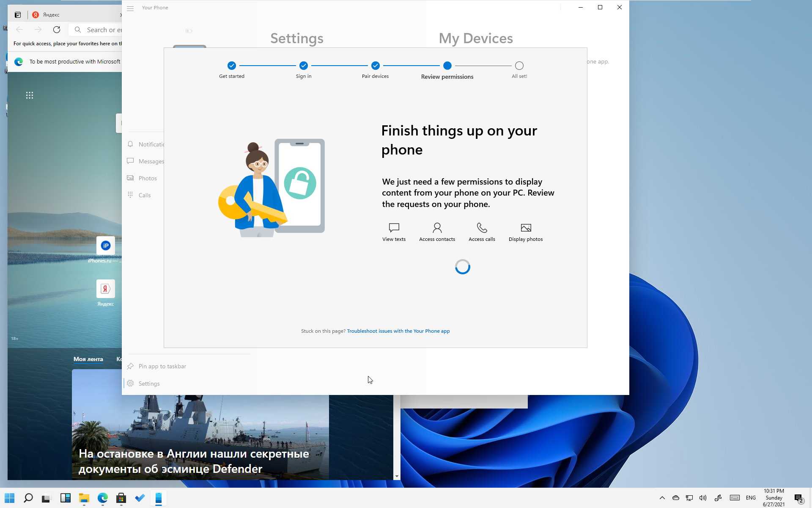Click the Яндекс quick link tile
Viewport: 812px width, 508px height.
point(105,289)
